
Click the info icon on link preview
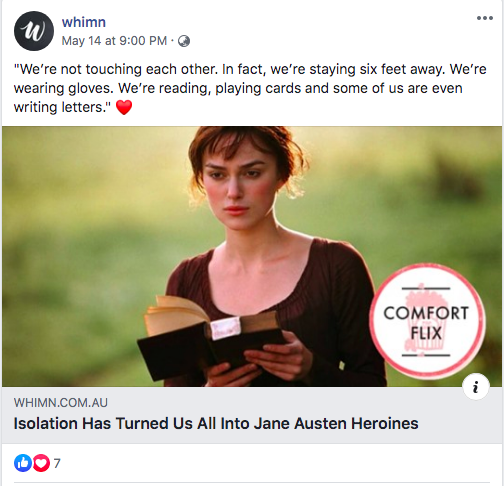point(476,387)
